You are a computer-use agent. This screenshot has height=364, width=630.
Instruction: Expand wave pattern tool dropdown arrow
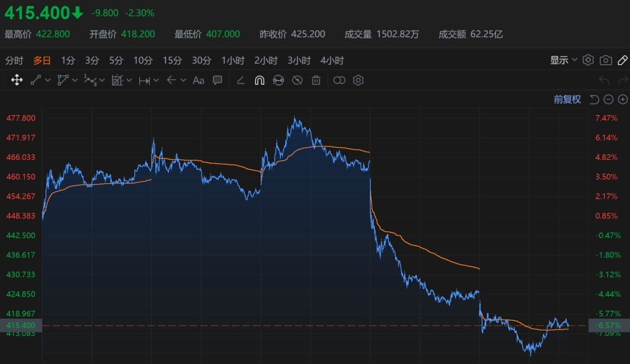point(102,80)
